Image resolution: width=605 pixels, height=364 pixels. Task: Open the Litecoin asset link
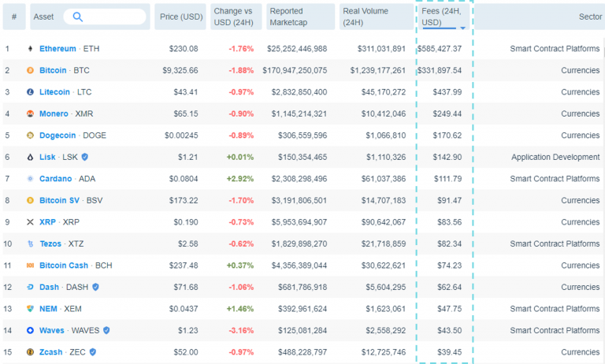tap(54, 92)
